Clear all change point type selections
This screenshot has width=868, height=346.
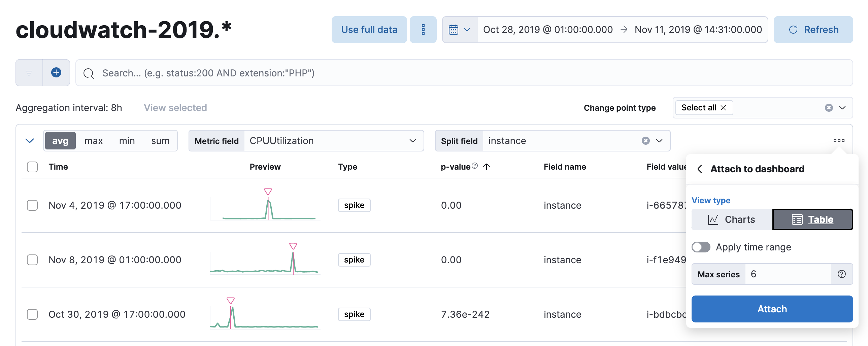(x=829, y=107)
